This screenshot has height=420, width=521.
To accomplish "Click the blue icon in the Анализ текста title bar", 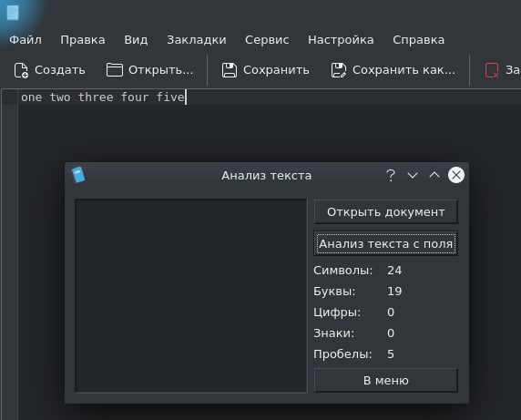I will (78, 175).
